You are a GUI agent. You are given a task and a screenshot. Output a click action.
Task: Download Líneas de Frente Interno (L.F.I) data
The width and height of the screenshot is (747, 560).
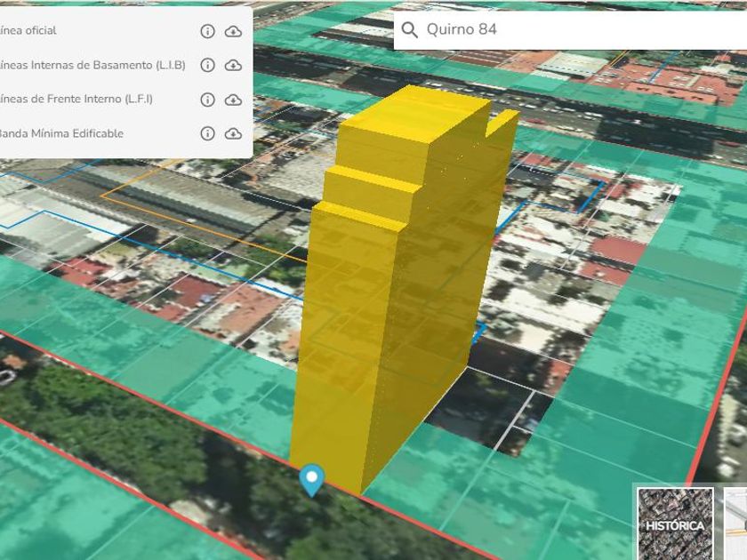pyautogui.click(x=233, y=100)
